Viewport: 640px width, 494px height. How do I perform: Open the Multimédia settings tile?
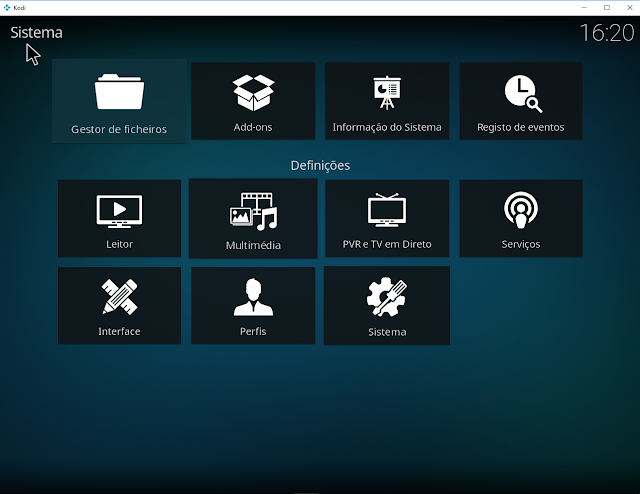253,218
